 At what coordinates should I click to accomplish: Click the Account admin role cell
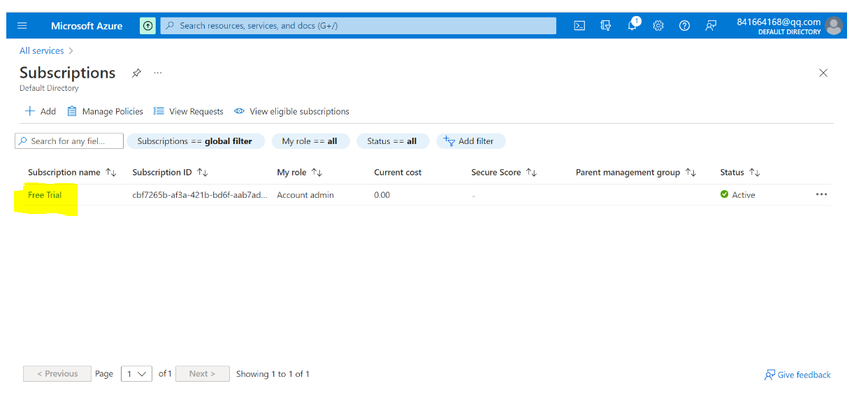point(305,195)
